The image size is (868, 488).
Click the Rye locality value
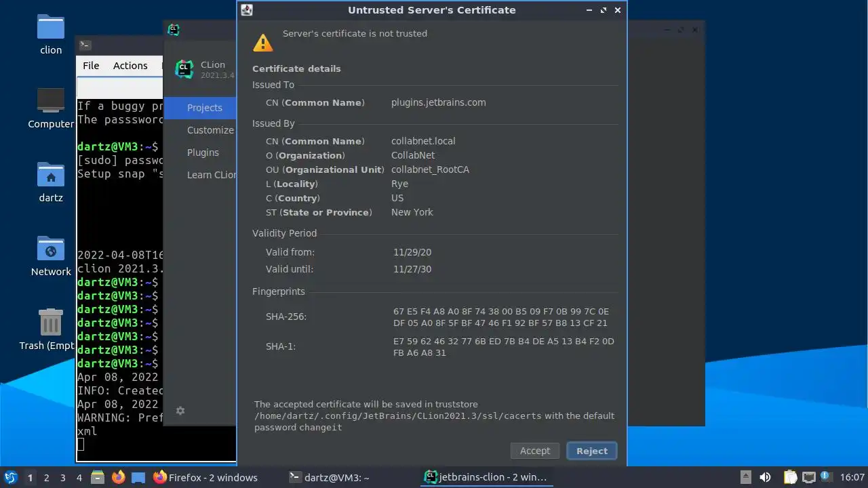(399, 184)
